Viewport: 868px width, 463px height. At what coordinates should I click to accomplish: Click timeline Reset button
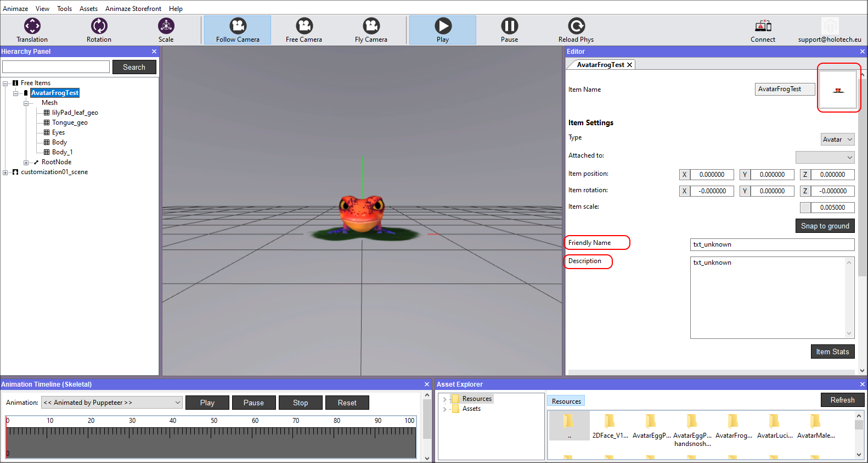(x=347, y=403)
